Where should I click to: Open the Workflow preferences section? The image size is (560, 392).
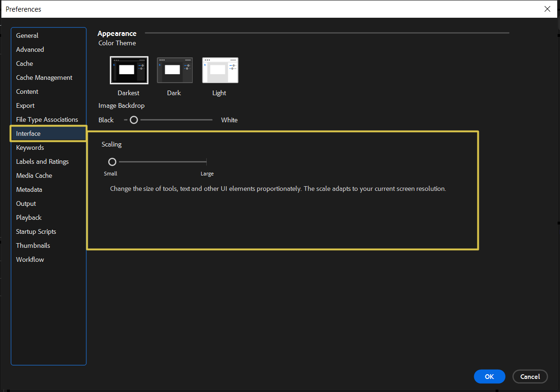pos(30,259)
